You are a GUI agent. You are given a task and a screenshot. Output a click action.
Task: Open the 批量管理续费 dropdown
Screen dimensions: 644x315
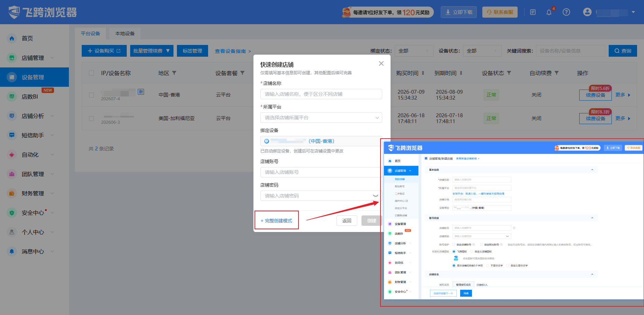pos(152,51)
